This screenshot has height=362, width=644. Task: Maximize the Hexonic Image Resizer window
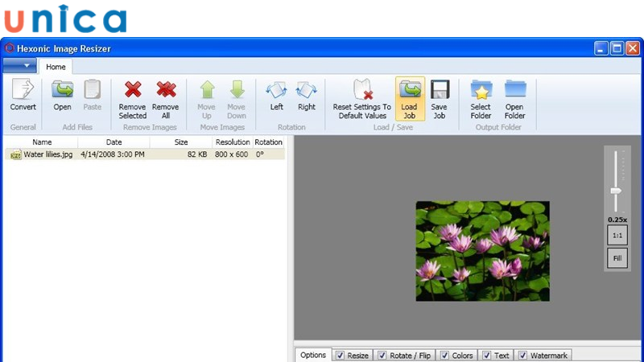coord(617,48)
